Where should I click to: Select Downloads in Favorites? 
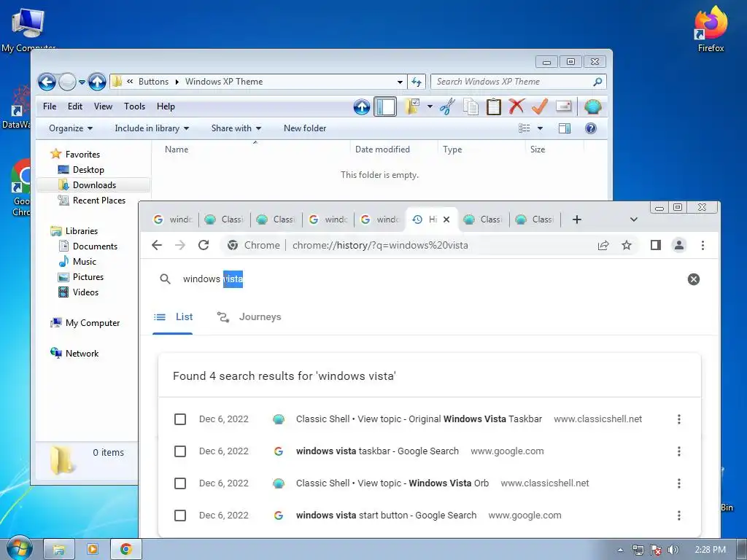[94, 185]
